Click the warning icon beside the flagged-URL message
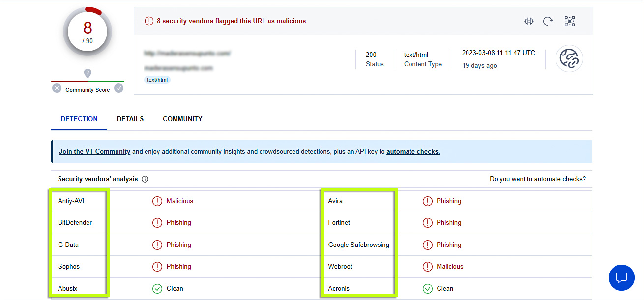 (x=149, y=21)
